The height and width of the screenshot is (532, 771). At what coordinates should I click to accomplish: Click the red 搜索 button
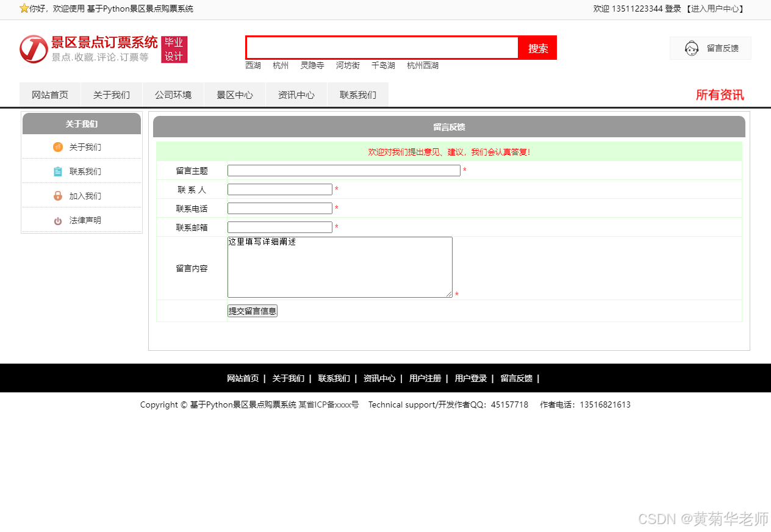click(x=538, y=48)
